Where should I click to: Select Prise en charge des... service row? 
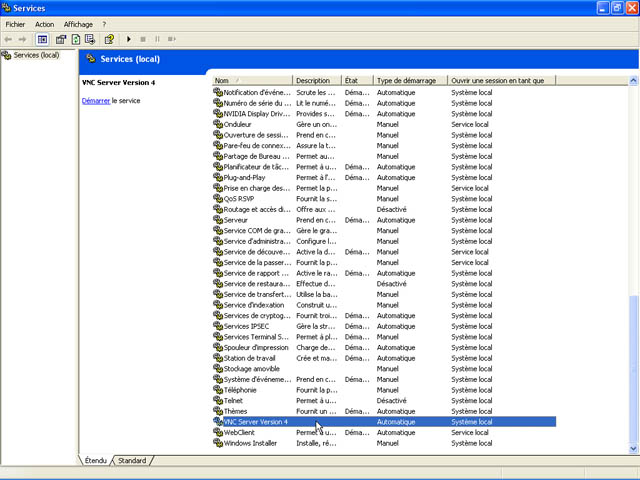pos(384,188)
